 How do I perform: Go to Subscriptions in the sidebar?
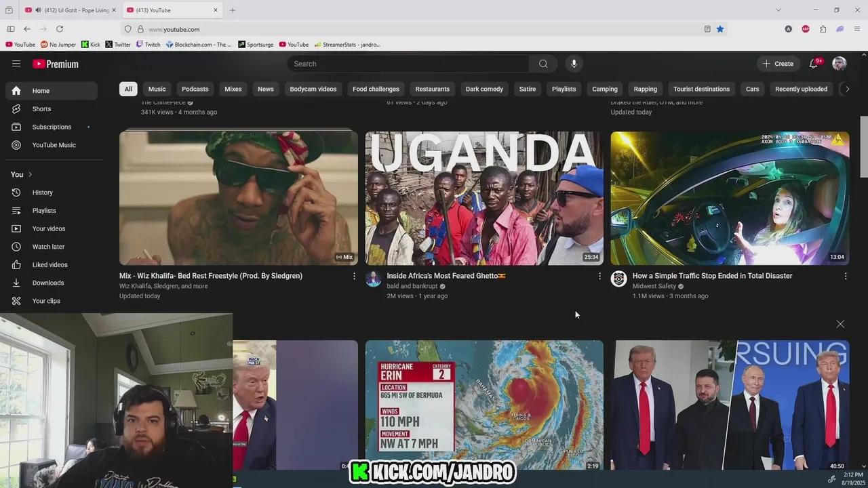[x=52, y=127]
